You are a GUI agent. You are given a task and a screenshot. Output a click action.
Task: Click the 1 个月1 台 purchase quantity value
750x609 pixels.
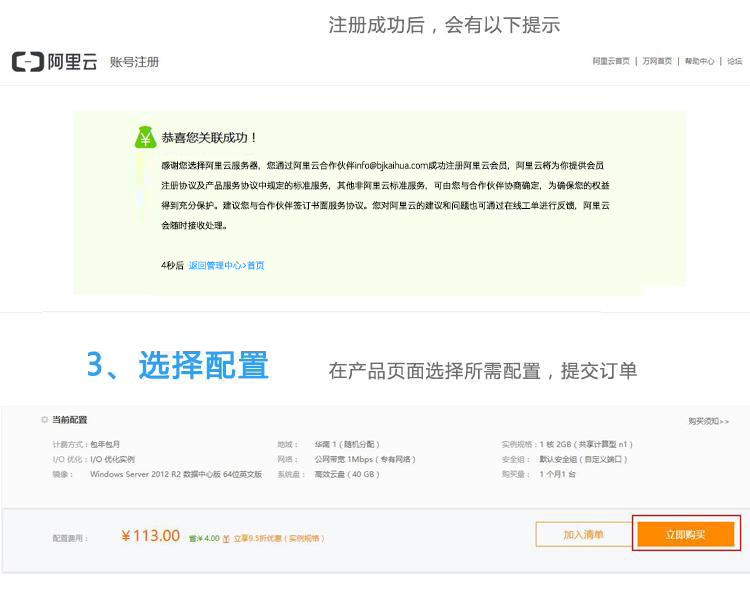(557, 474)
